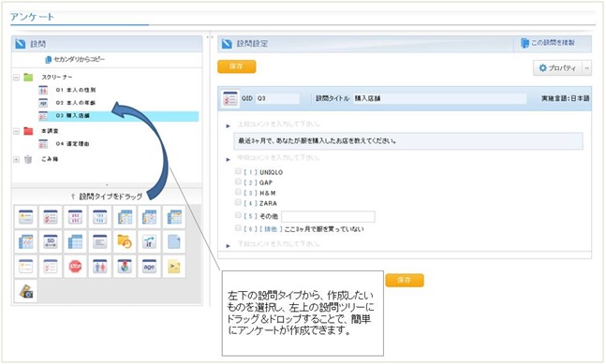Expand the 中段コメント comment section arrow
Image resolution: width=606 pixels, height=364 pixels.
tap(228, 159)
